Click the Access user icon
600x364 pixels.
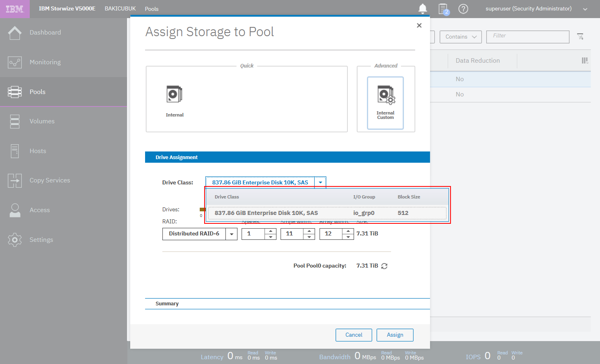coord(15,210)
